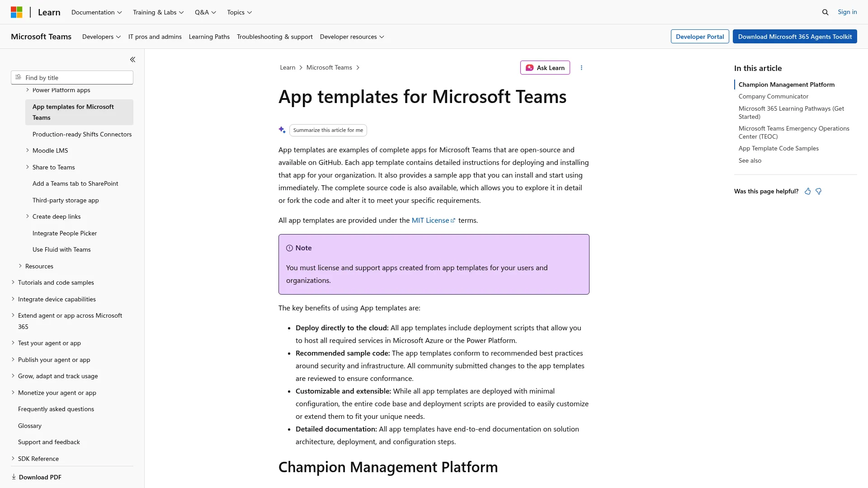Expand the Resources tree node
Viewport: 868px width, 488px height.
pos(20,266)
